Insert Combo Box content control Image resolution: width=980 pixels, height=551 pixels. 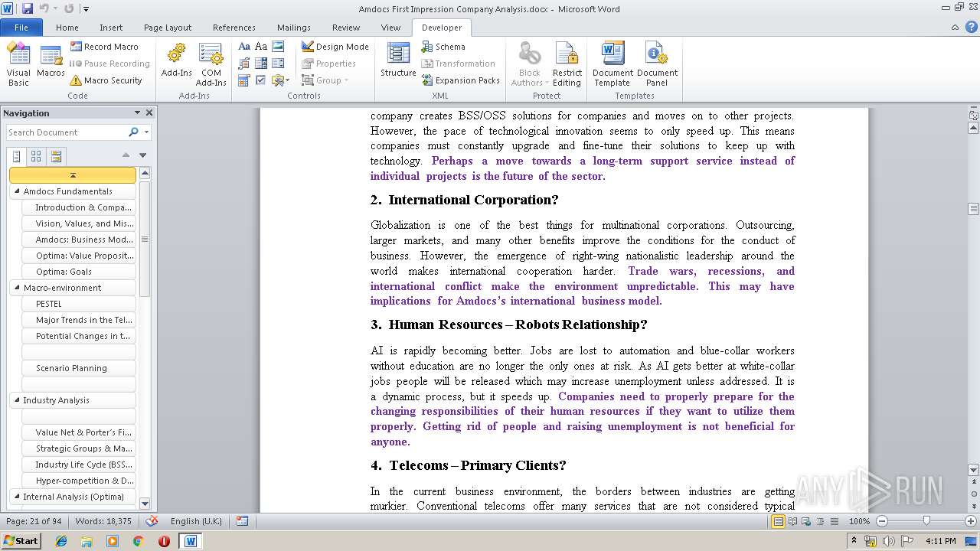coord(261,64)
